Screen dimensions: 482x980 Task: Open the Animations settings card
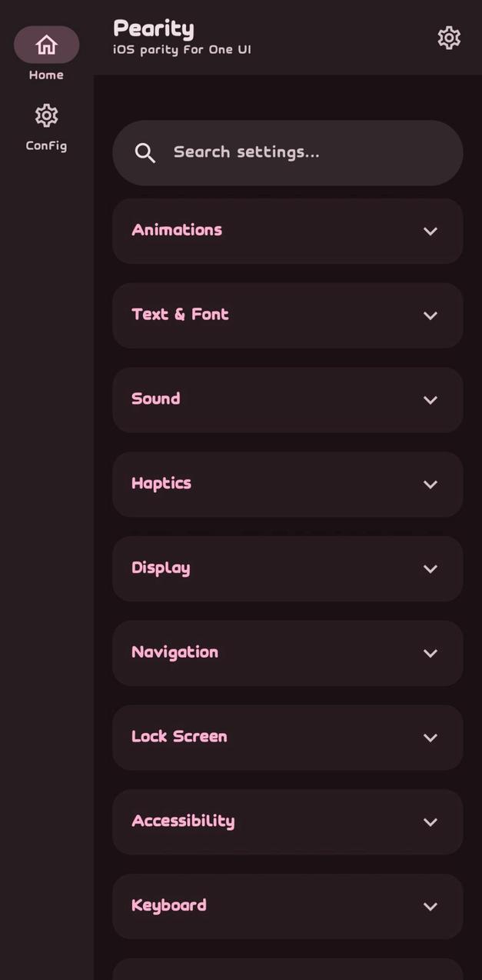pos(269,231)
